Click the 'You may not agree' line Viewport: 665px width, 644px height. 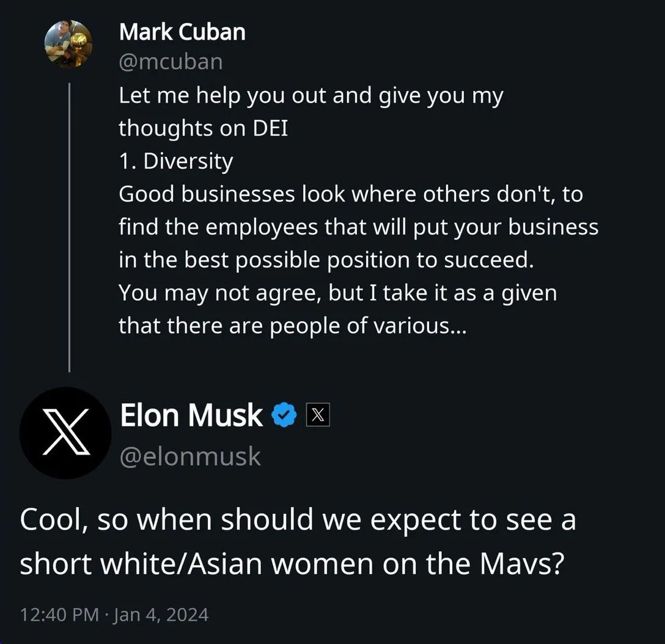(x=337, y=293)
